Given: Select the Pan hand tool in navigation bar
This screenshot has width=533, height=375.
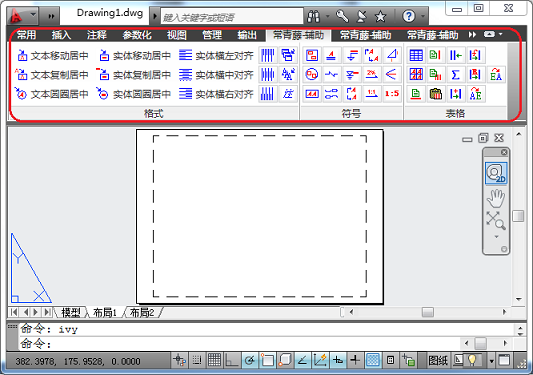Looking at the screenshot, I should tap(496, 198).
